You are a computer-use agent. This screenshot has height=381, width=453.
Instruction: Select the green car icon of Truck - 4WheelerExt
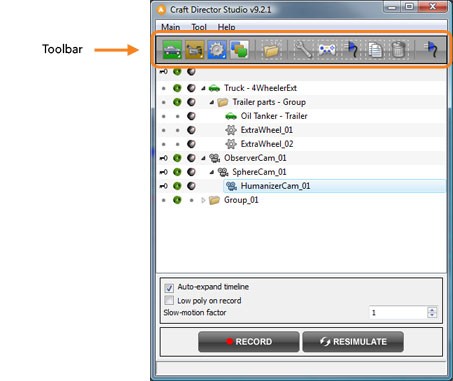pos(214,88)
